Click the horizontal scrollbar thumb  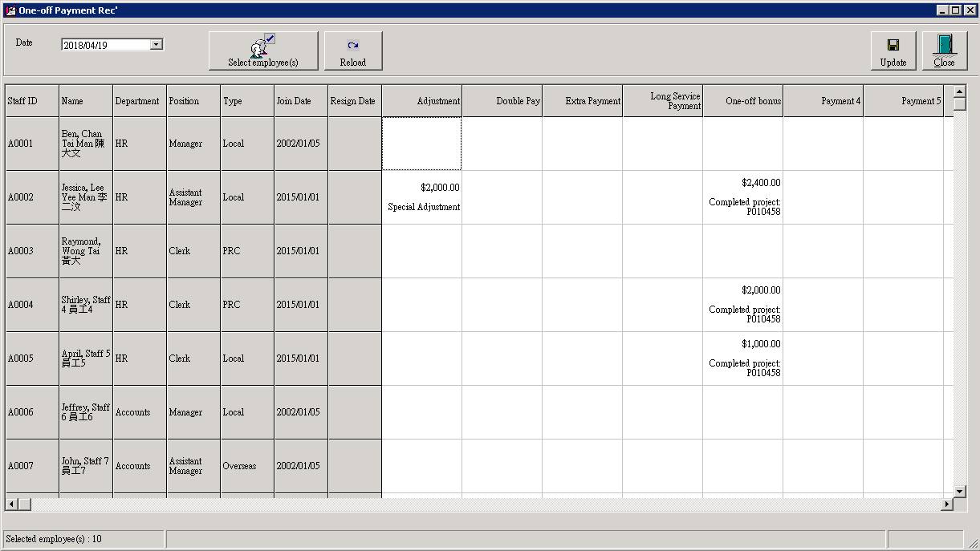[x=24, y=504]
